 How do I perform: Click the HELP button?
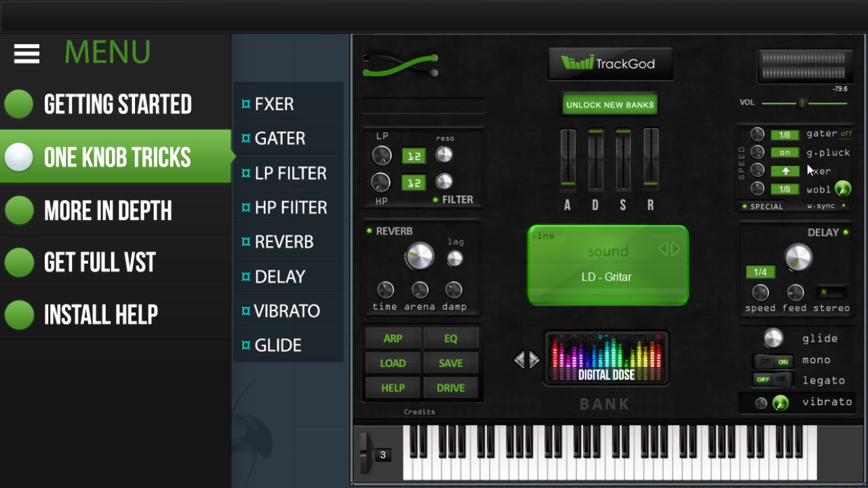point(393,388)
